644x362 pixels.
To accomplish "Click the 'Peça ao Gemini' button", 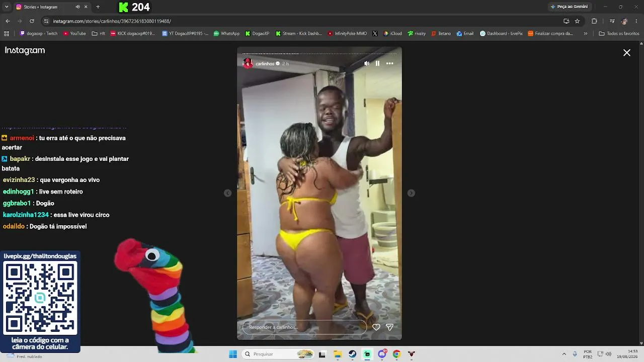I will 569,7.
